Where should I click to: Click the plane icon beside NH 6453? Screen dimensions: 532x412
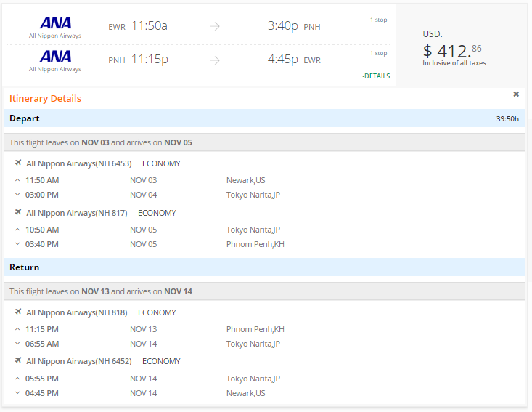18,163
